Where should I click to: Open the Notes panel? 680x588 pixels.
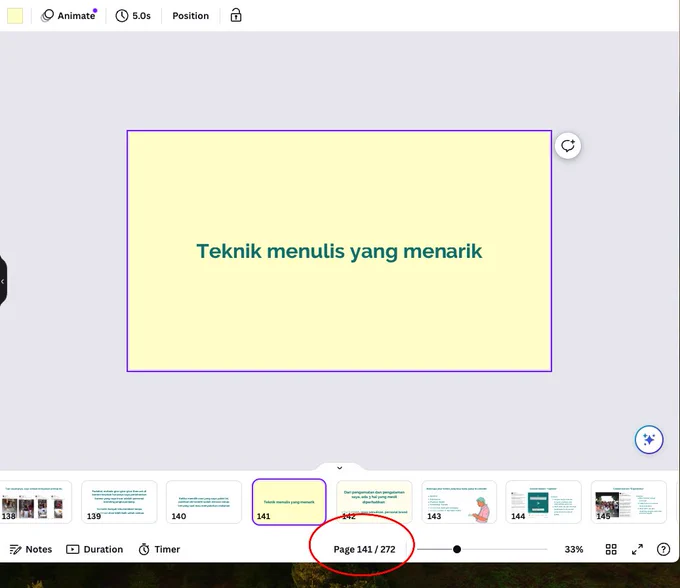point(31,549)
